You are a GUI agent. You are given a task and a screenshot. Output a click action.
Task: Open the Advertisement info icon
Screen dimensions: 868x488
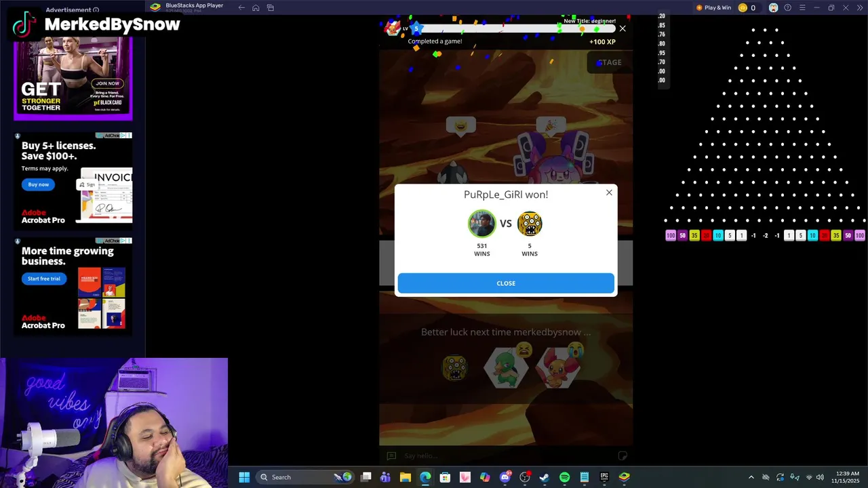pyautogui.click(x=96, y=10)
